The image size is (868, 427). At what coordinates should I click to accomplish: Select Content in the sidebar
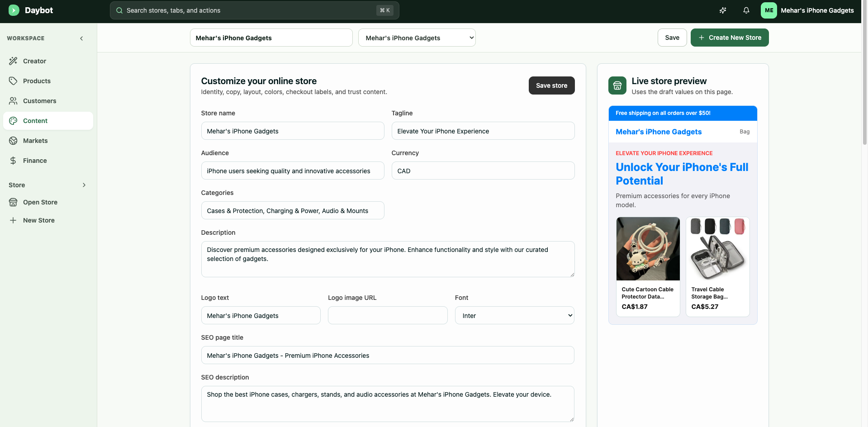pos(48,121)
